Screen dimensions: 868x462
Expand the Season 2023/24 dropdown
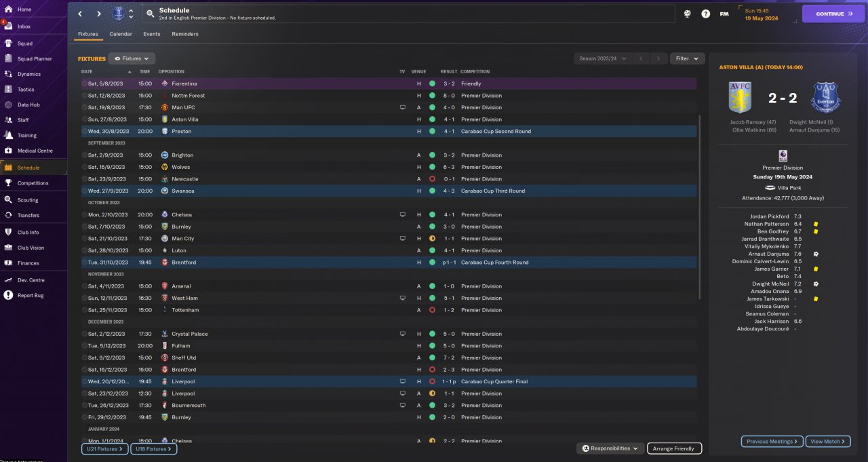[603, 59]
